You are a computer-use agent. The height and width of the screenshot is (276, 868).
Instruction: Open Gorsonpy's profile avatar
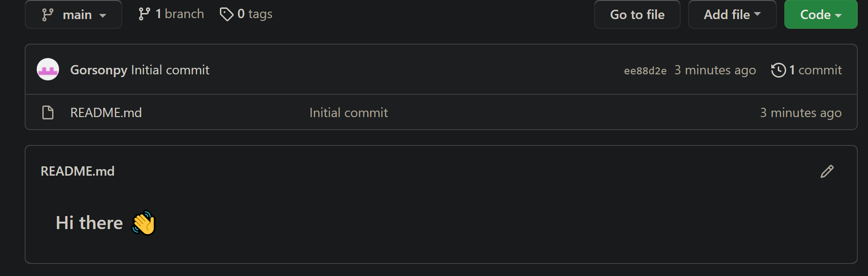pyautogui.click(x=47, y=69)
